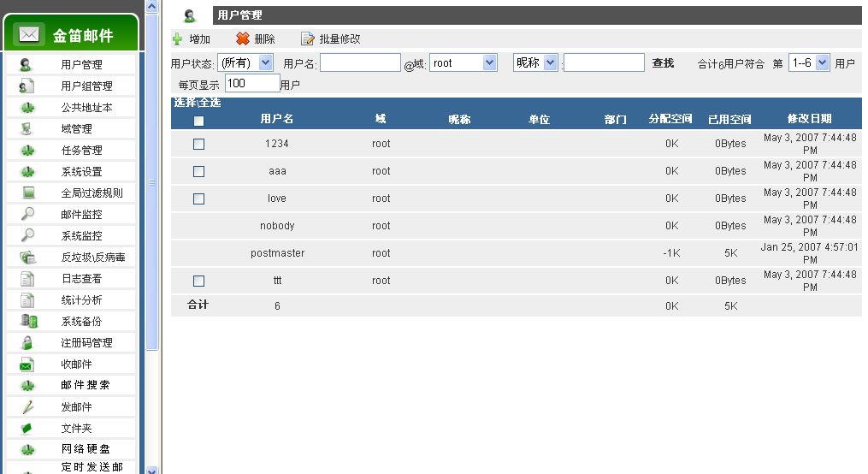The image size is (868, 474).
Task: Click the pencil icon beside 发邮件
Action: pos(27,407)
